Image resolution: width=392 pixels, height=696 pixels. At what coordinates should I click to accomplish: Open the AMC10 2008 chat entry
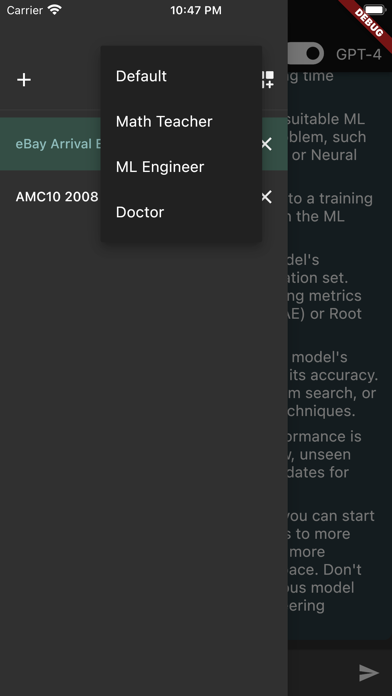[57, 197]
